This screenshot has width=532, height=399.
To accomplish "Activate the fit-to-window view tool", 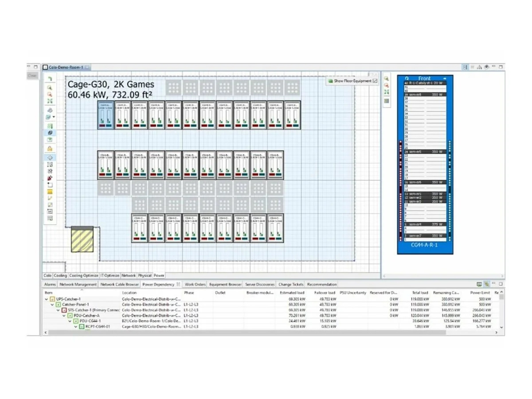I will pyautogui.click(x=50, y=100).
